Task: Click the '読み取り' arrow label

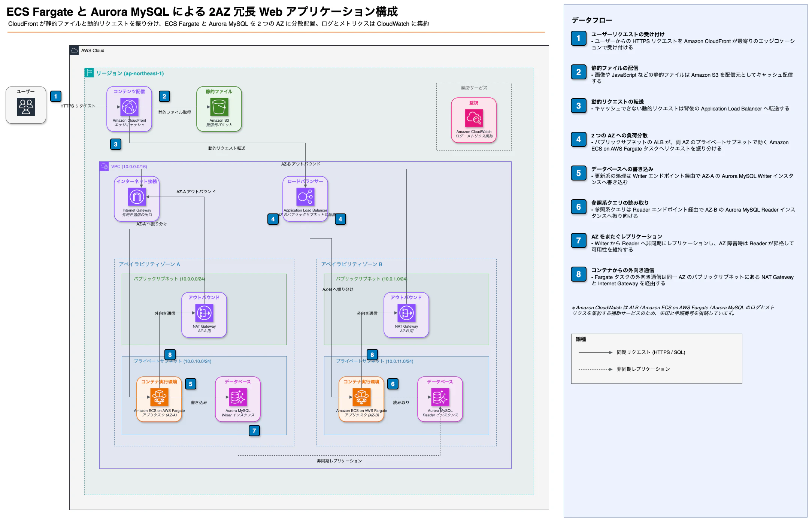Action: (401, 403)
